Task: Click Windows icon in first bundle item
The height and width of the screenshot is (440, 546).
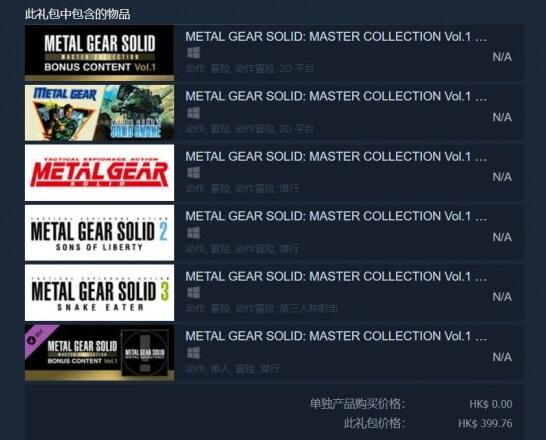Action: click(193, 53)
